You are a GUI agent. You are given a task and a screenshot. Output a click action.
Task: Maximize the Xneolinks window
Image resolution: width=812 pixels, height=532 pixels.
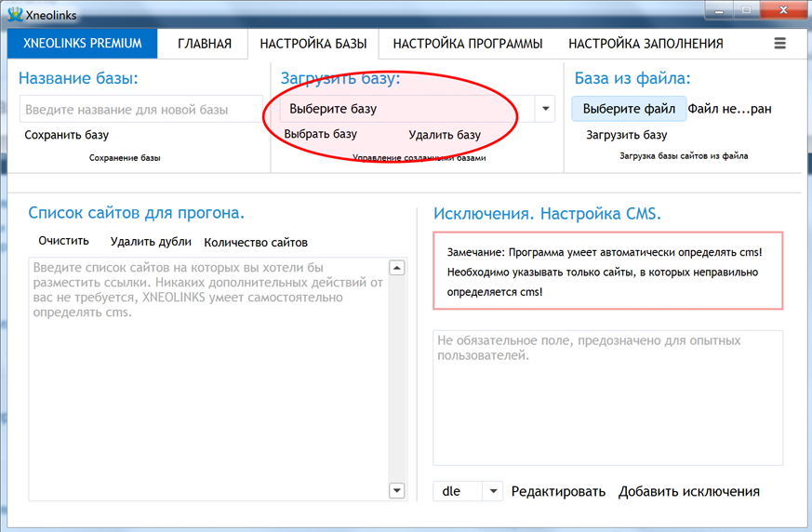(746, 11)
